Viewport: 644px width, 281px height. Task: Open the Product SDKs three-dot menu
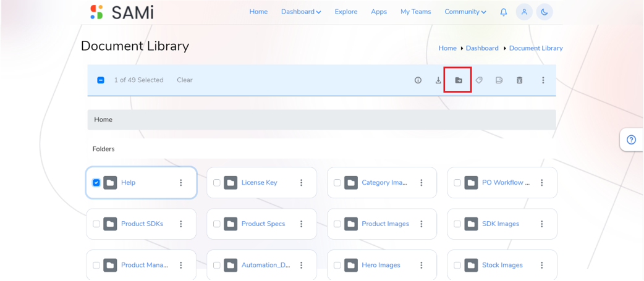[x=180, y=224]
